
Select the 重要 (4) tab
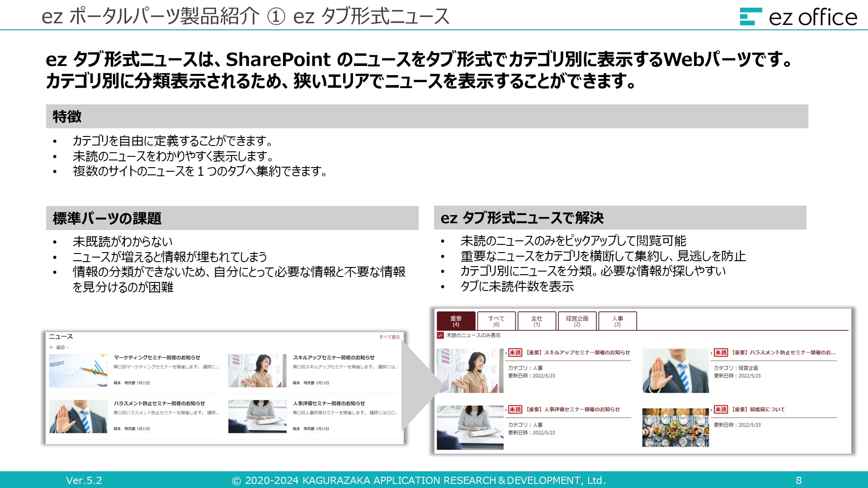[x=456, y=321]
